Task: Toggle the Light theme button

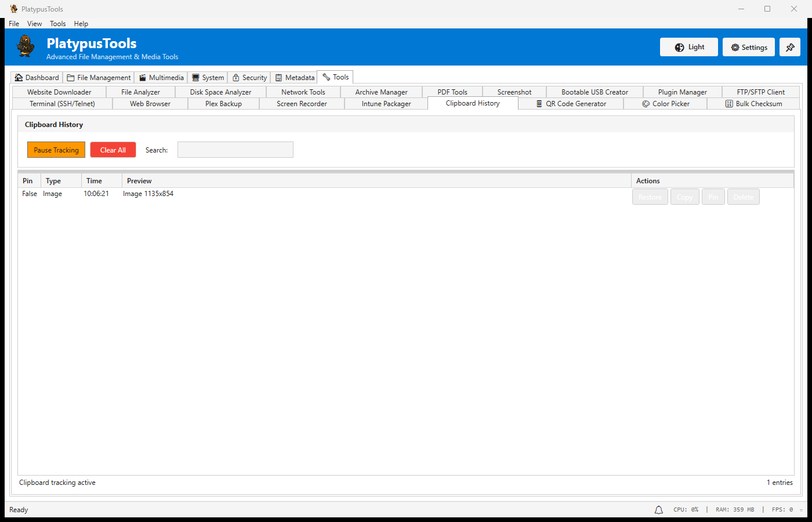Action: pos(688,48)
